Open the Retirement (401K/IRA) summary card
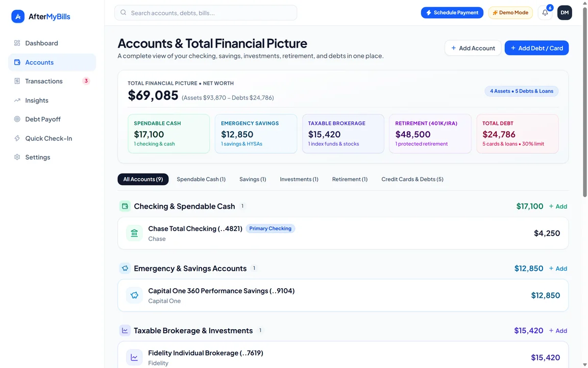 [x=430, y=134]
